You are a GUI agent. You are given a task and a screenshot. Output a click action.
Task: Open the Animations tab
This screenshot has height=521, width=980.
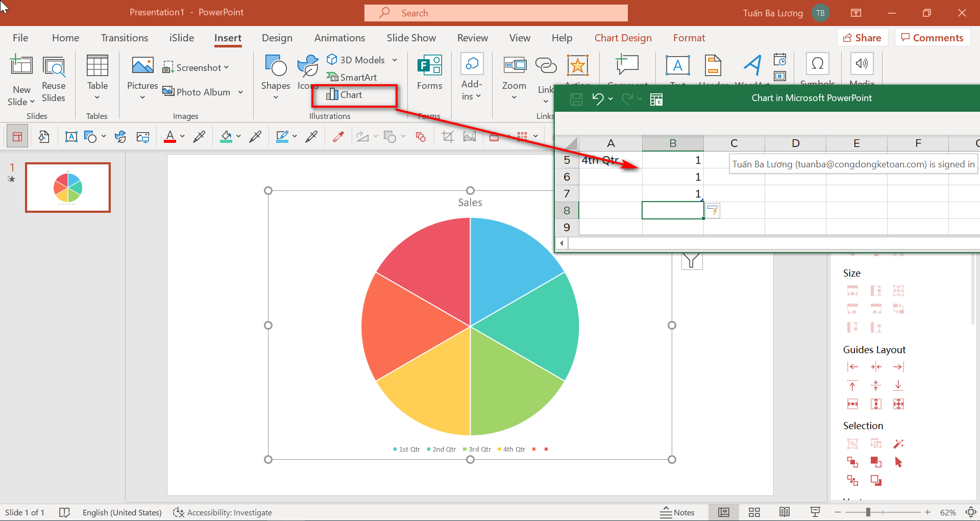339,38
